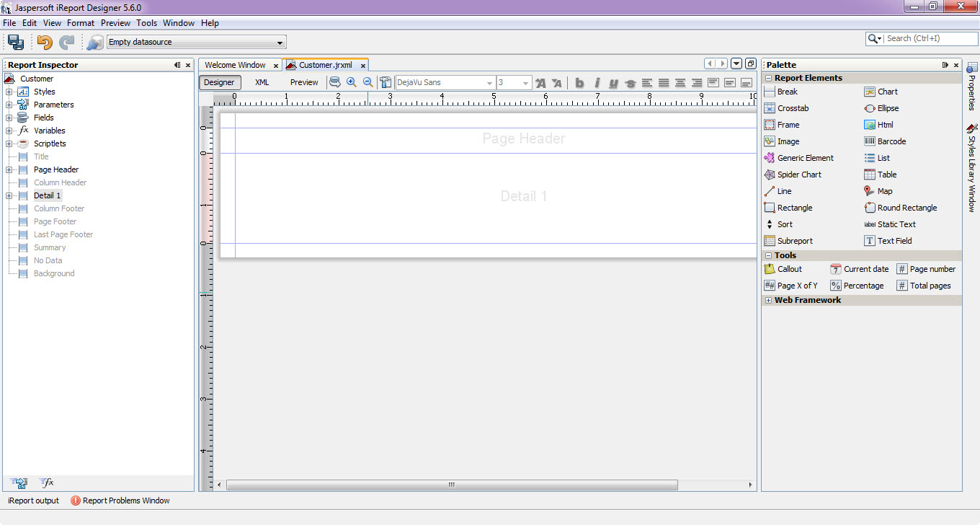Screen dimensions: 980x525
Task: Click the Redo arrow icon
Action: click(66, 42)
